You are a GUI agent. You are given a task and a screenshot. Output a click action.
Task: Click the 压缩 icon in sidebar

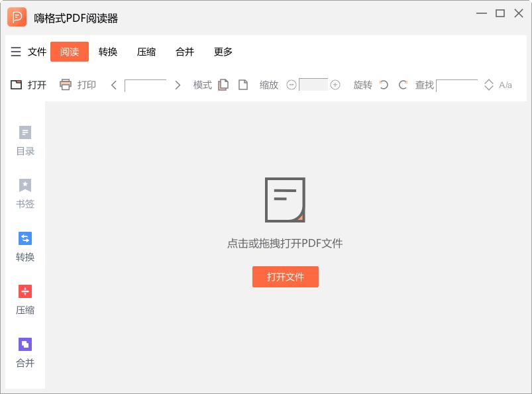(25, 291)
